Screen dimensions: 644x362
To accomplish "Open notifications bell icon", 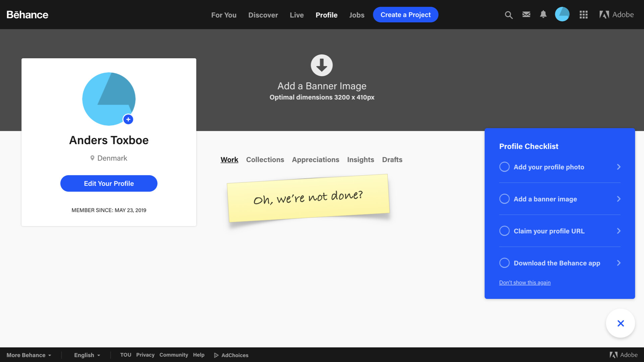I will (543, 14).
